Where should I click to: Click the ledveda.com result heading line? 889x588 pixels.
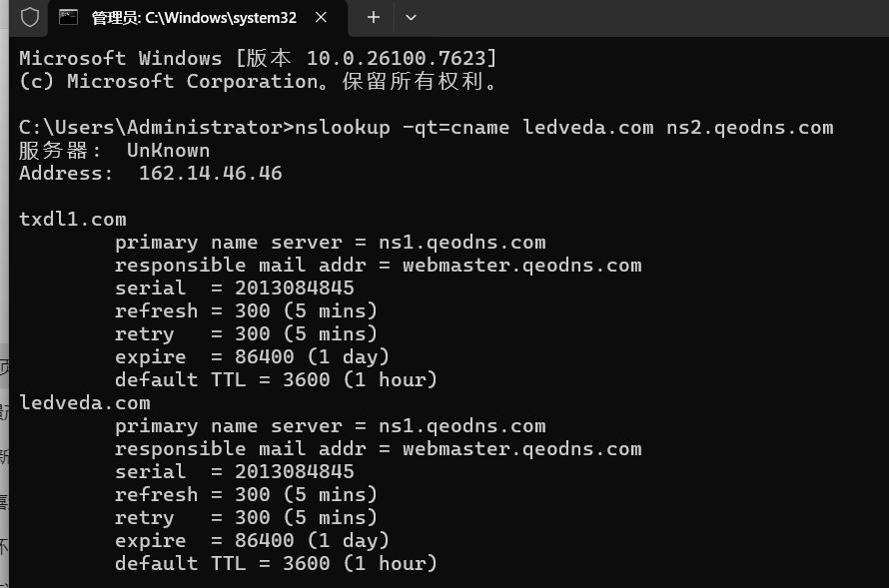click(85, 403)
